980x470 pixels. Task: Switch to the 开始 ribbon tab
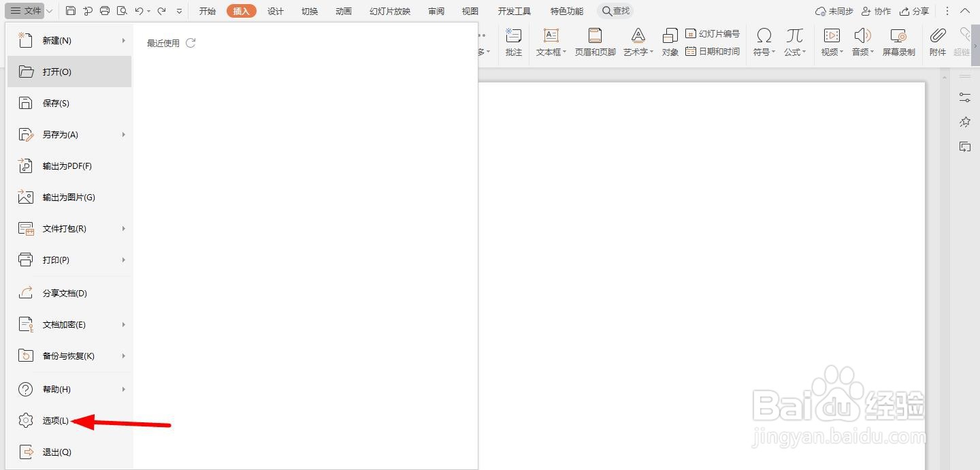pos(208,11)
